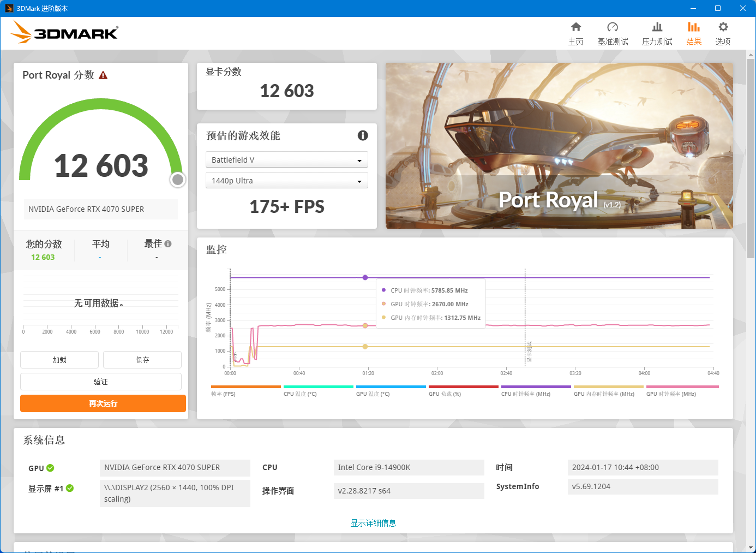Viewport: 756px width, 553px height.
Task: Open 选项 settings via the gear icon
Action: [x=722, y=33]
